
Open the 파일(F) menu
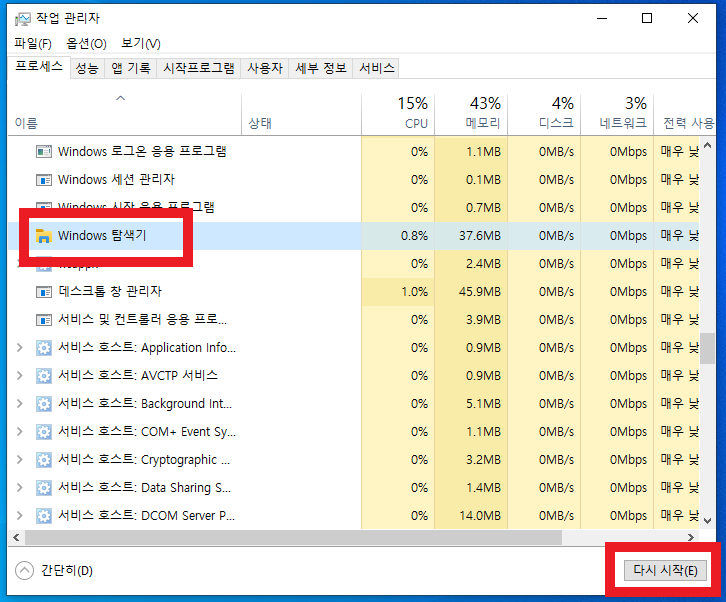tap(33, 44)
